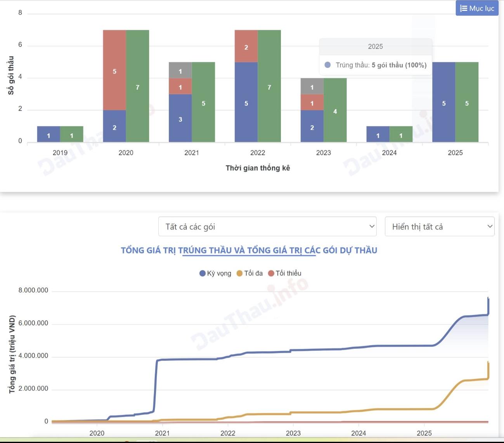Open the Mục lục table of contents
Image resolution: width=504 pixels, height=443 pixels.
click(x=477, y=8)
